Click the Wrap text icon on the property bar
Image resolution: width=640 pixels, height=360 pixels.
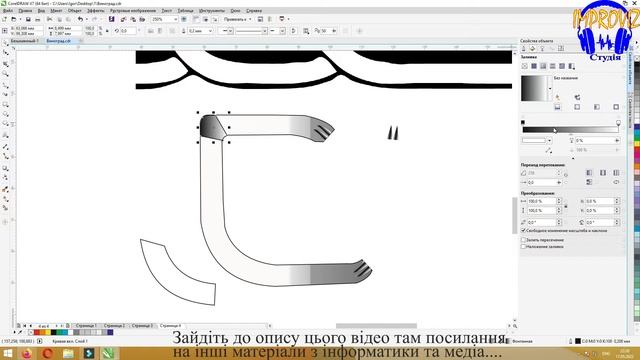(306, 31)
